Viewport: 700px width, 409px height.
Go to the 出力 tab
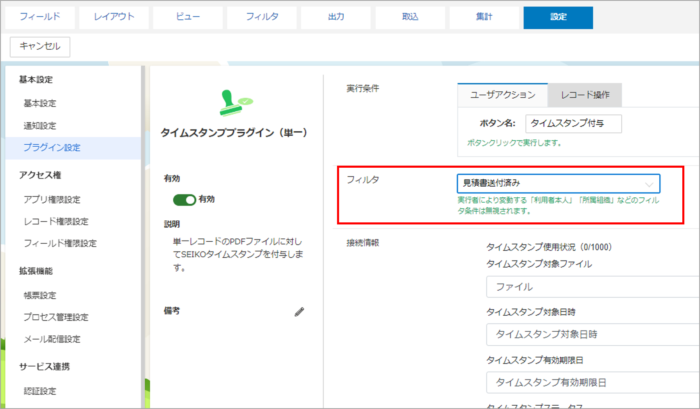coord(336,17)
